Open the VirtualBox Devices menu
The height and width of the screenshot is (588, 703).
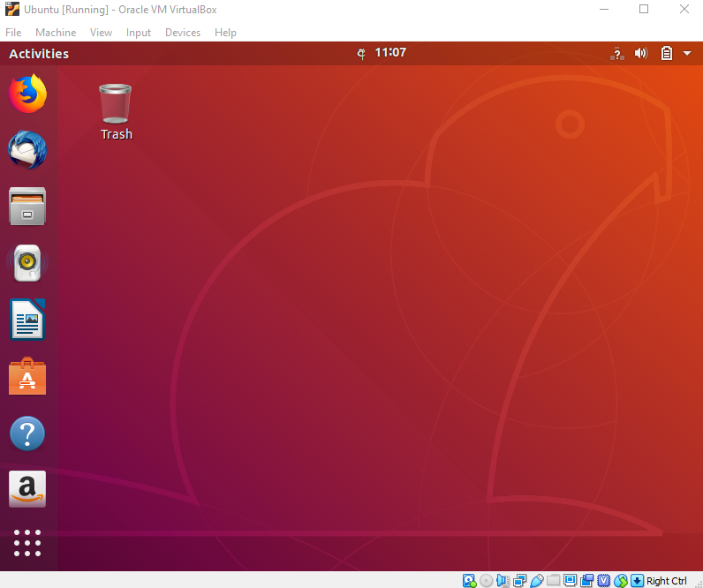tap(183, 33)
